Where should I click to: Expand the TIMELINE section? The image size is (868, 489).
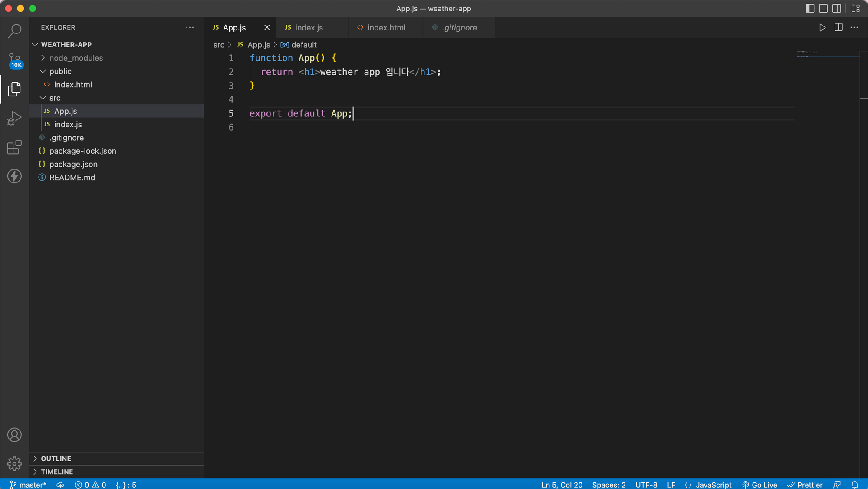point(57,472)
